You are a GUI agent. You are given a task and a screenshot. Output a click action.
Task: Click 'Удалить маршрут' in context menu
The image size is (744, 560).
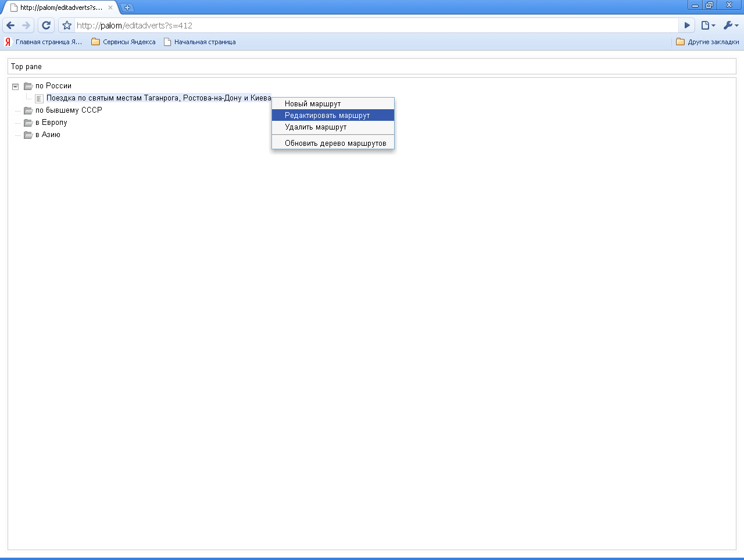(316, 127)
